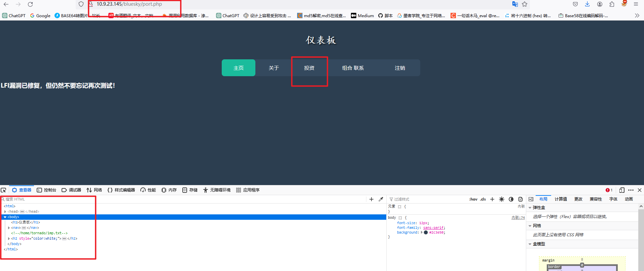Viewport: 644px width, 271px height.
Task: Click the 投资 navigation link
Action: (x=309, y=68)
